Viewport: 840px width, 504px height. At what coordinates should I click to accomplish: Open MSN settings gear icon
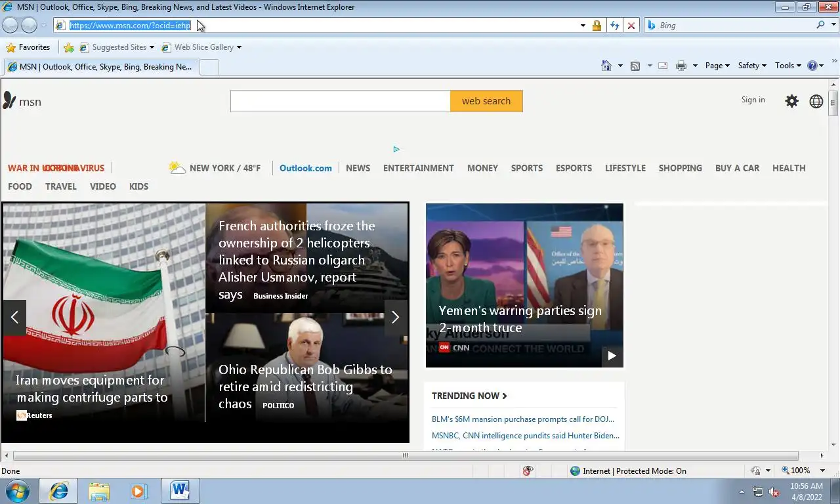(792, 101)
